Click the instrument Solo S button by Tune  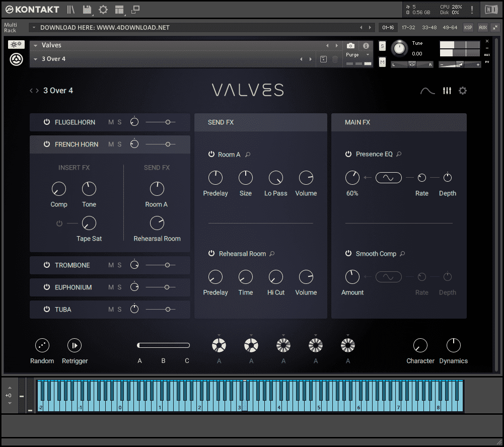click(x=382, y=46)
